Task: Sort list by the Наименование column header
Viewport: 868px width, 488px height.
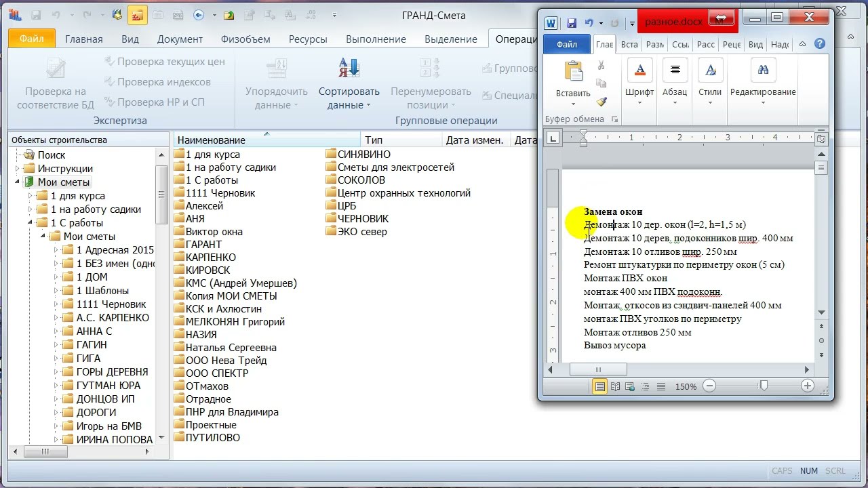Action: tap(267, 140)
